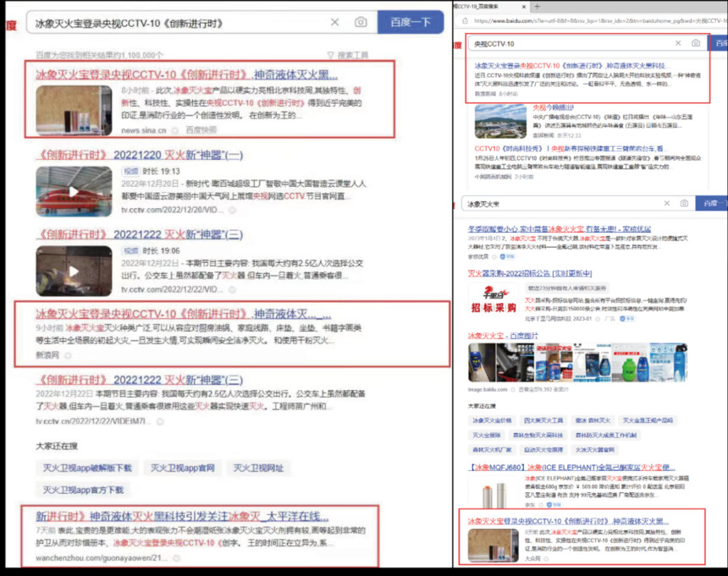This screenshot has width=728, height=576.
Task: Open the 百度快照 cached page link
Action: coord(201,130)
